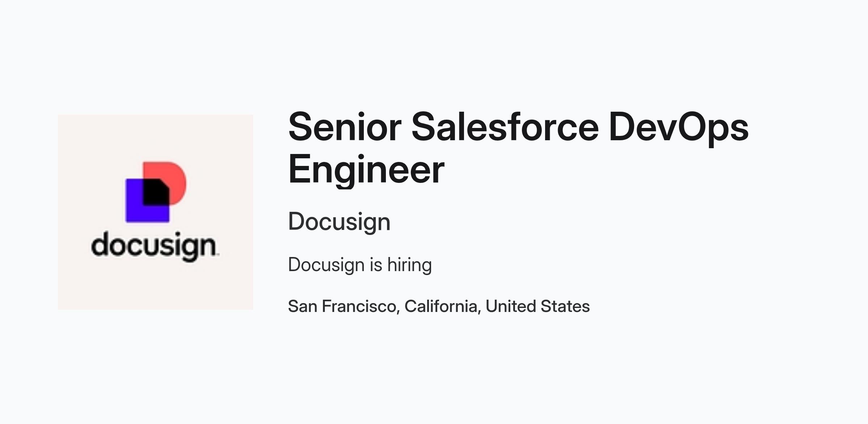Click United States in the location text
Viewport: 868px width, 424px height.
[538, 306]
